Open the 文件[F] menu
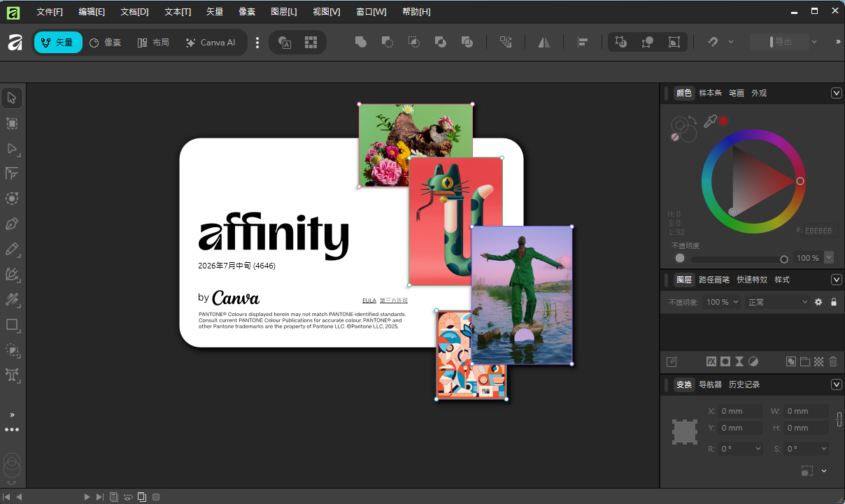 [50, 12]
